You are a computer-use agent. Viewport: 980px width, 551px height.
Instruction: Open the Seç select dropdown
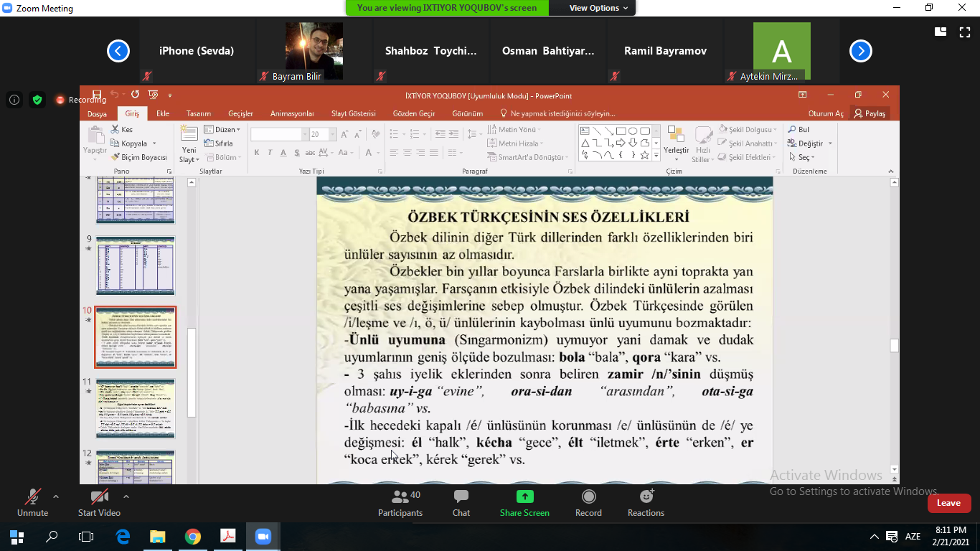coord(801,157)
